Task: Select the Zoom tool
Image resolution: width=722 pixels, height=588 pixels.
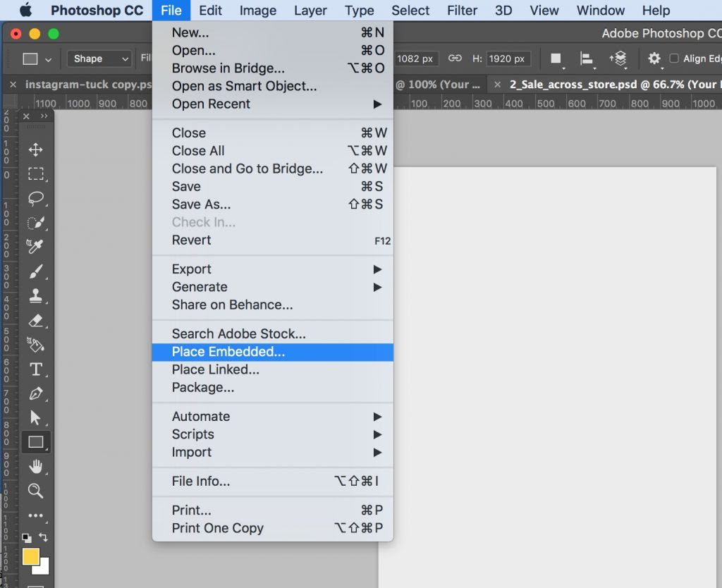Action: [x=35, y=491]
